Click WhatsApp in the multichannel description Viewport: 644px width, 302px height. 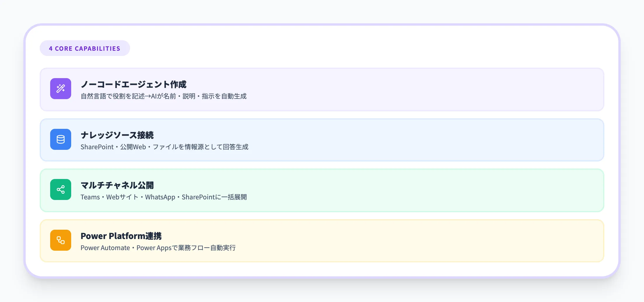160,197
